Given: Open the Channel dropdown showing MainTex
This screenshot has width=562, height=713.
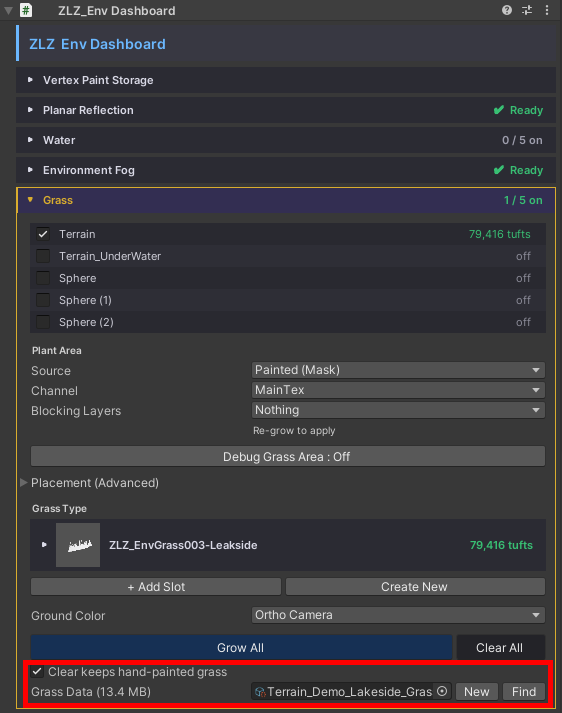Looking at the screenshot, I should [398, 390].
